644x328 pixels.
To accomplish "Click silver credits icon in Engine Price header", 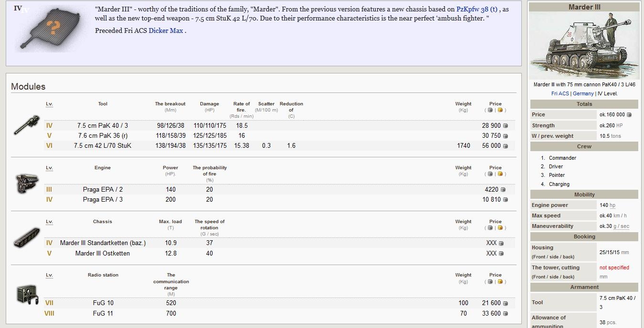I will [490, 174].
